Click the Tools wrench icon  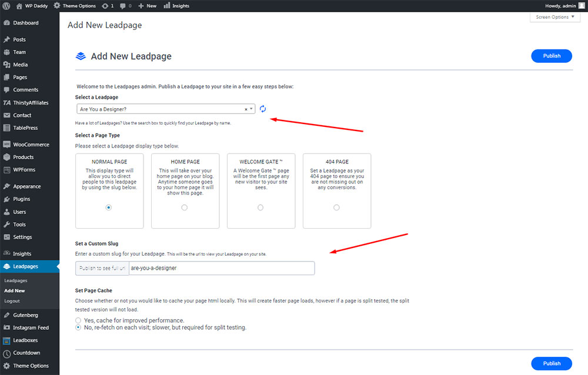6,225
